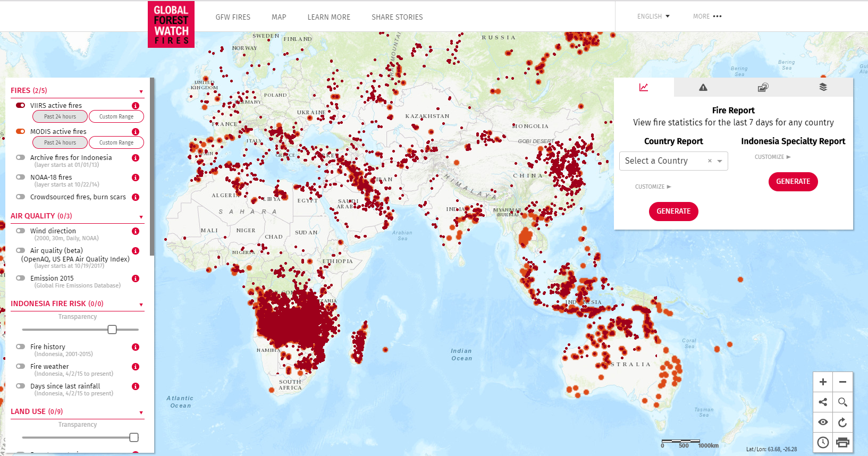Show info for Emission 2015 layer
The width and height of the screenshot is (868, 456).
click(136, 278)
